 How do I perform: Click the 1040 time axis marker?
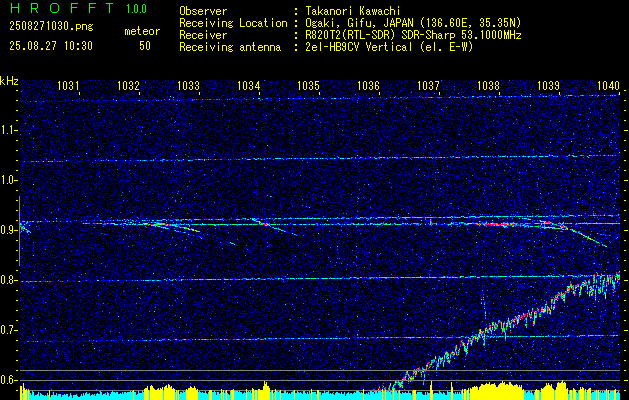(609, 85)
